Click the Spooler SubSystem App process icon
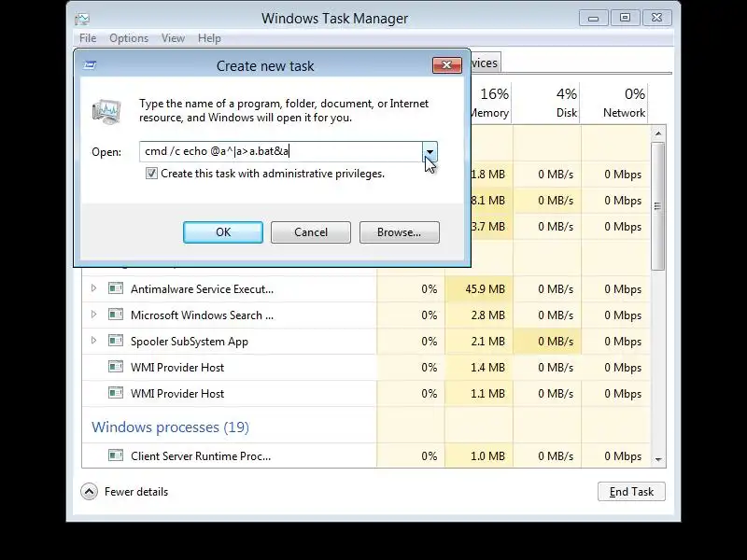The image size is (747, 560). 116,341
